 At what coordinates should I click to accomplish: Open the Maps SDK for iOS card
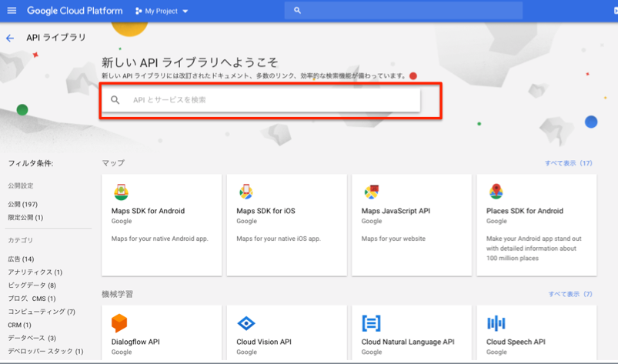point(287,225)
